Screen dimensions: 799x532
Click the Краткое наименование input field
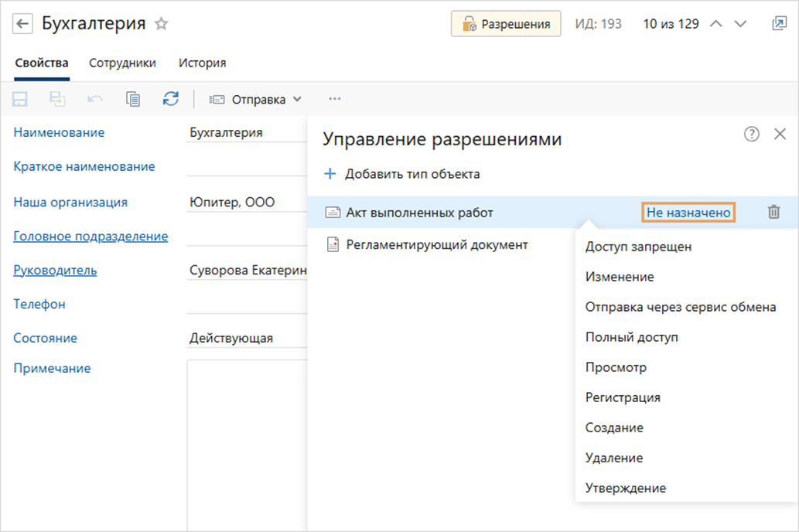pyautogui.click(x=248, y=166)
